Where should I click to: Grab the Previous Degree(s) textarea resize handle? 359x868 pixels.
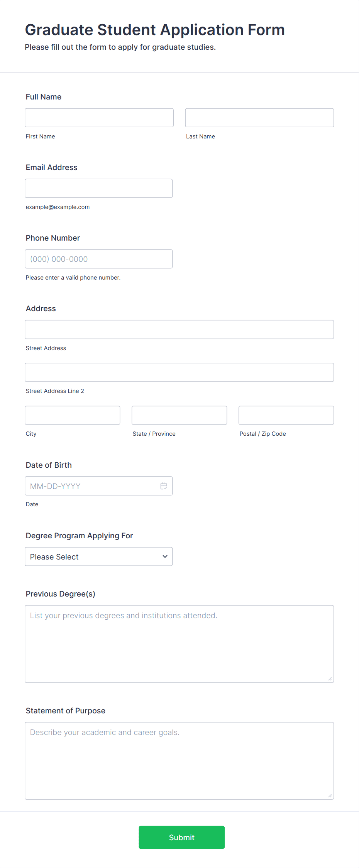(330, 679)
